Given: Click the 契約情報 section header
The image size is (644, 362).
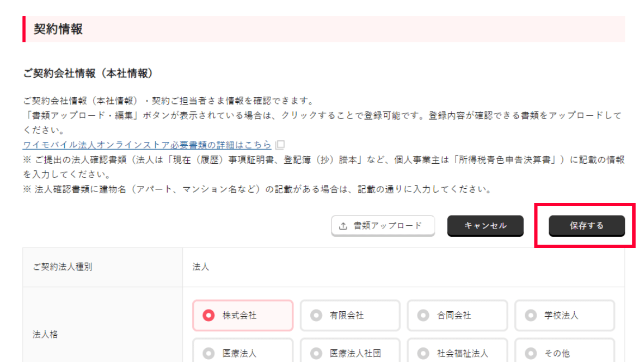Looking at the screenshot, I should pyautogui.click(x=58, y=29).
